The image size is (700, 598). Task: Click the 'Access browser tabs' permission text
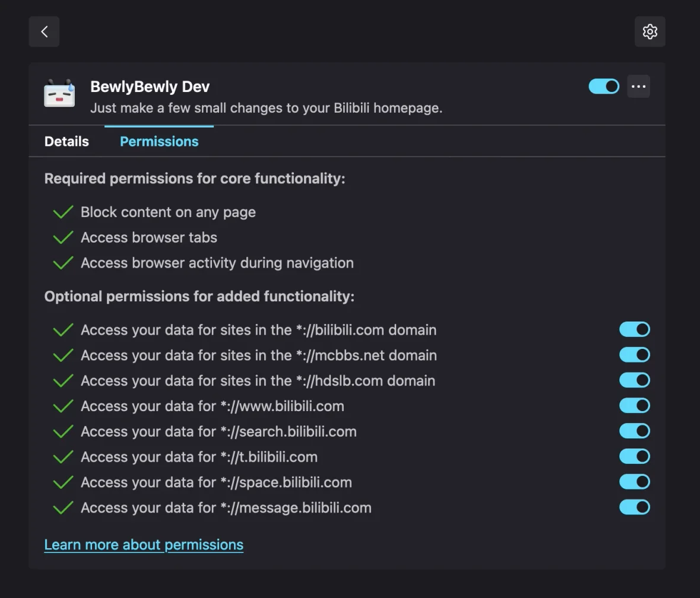pos(149,238)
